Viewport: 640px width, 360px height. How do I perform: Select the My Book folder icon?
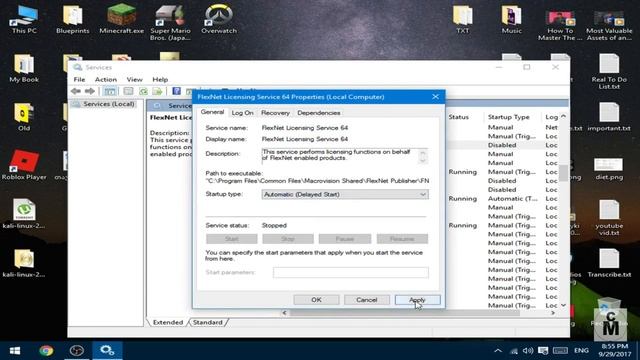(x=24, y=68)
